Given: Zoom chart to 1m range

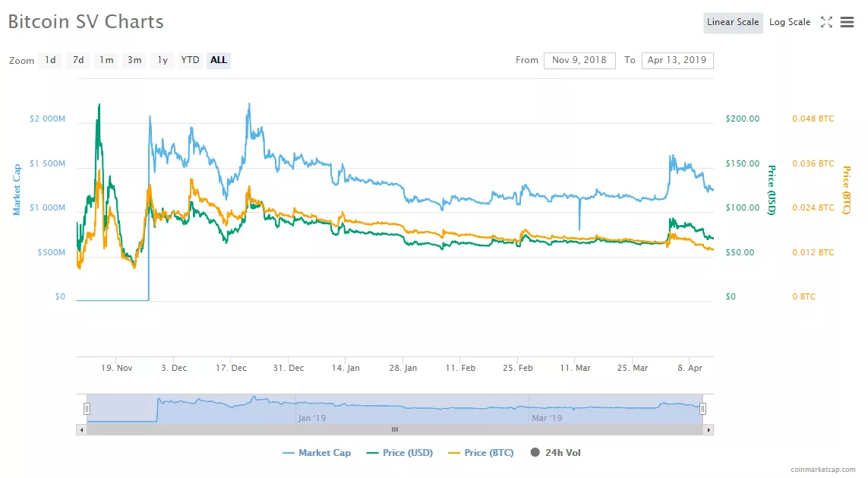Looking at the screenshot, I should 106,60.
